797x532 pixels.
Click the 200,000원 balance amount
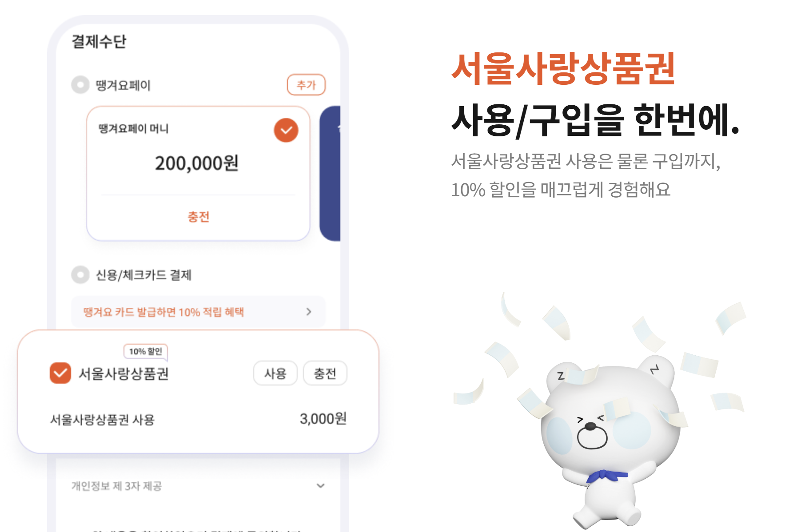coord(197,163)
